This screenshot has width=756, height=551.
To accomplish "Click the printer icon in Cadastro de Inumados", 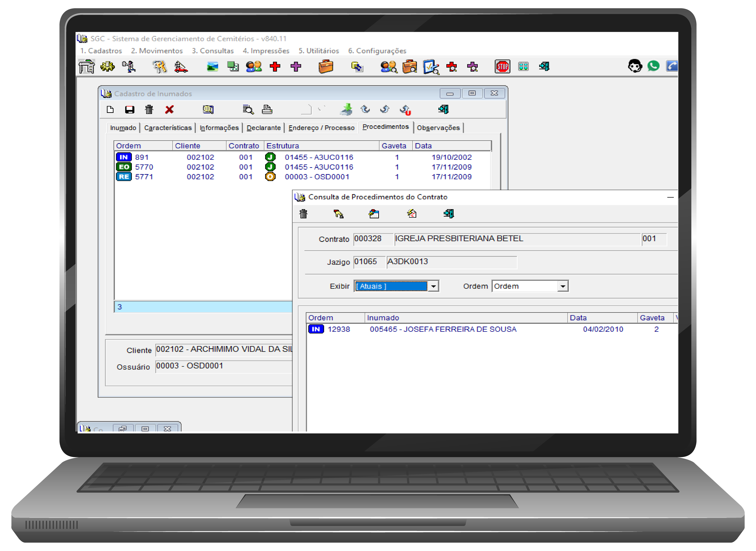I will tap(267, 109).
